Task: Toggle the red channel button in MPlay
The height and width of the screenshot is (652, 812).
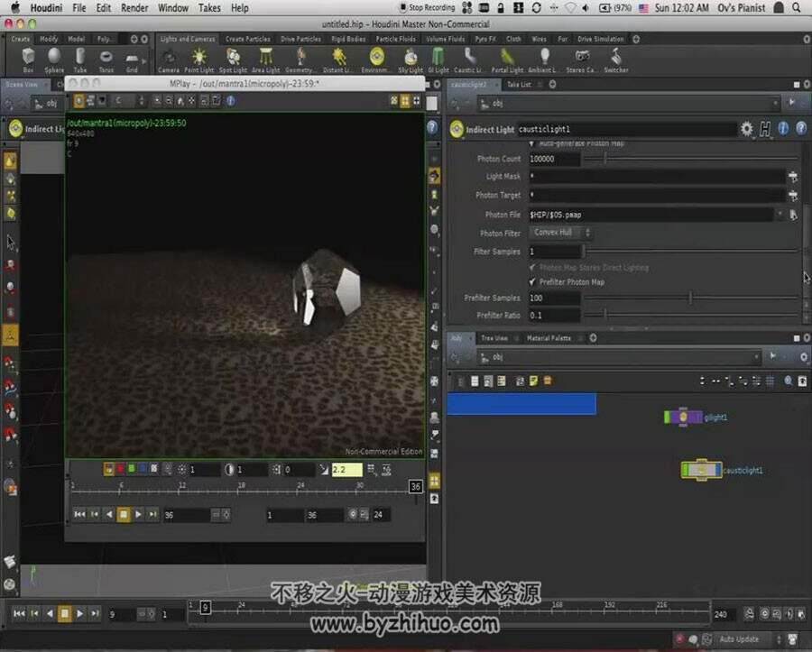Action: (x=120, y=469)
